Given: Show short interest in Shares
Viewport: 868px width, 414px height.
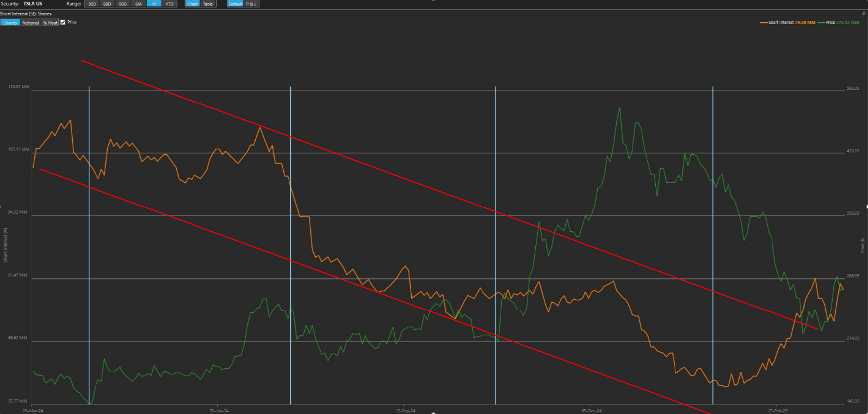Looking at the screenshot, I should coord(10,23).
